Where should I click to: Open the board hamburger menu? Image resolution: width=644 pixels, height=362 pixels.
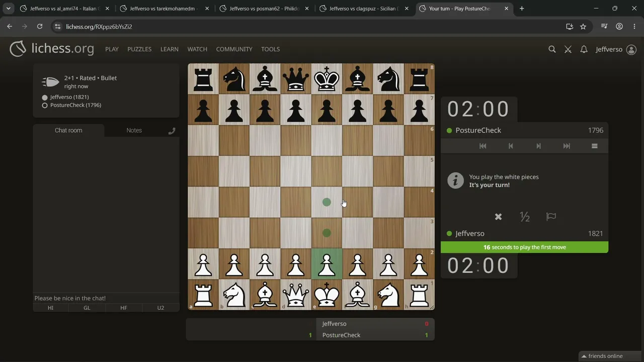(595, 146)
